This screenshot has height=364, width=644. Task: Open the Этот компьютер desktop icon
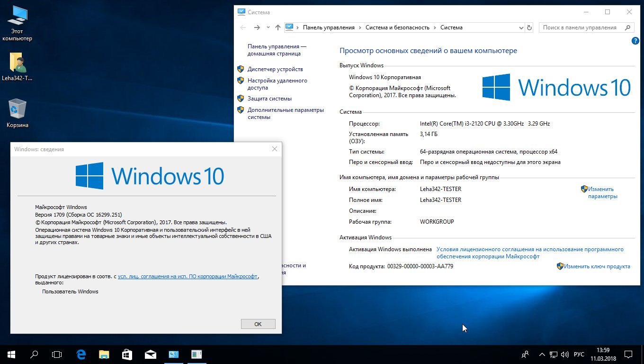click(18, 24)
